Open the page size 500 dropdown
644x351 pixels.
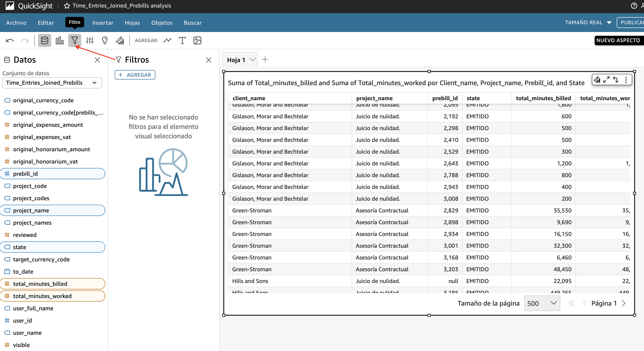542,303
